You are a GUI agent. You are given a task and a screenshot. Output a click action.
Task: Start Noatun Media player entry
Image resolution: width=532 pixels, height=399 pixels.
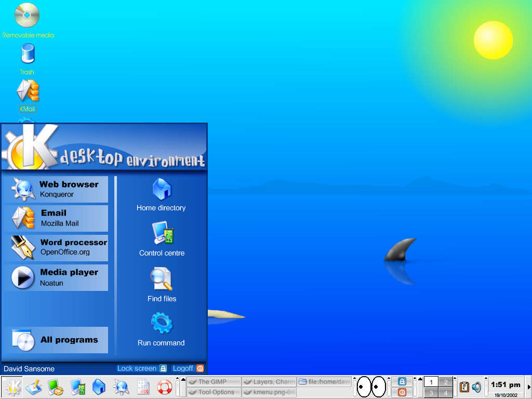point(56,277)
